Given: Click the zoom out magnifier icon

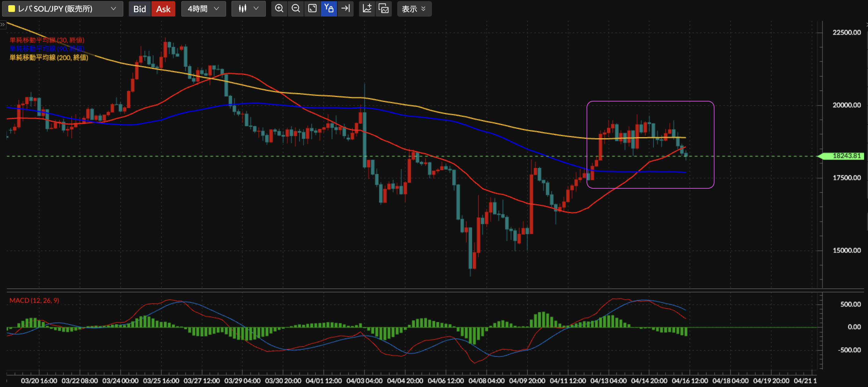Looking at the screenshot, I should tap(295, 9).
